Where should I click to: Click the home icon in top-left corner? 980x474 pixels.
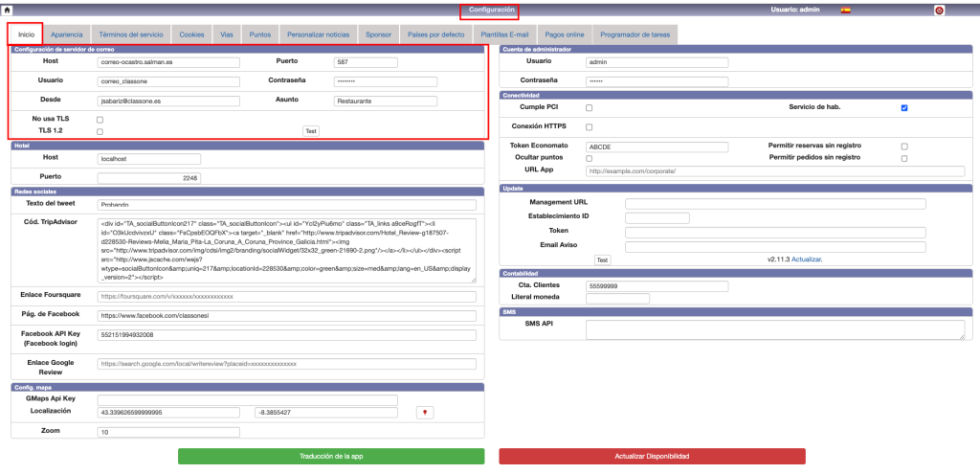tap(7, 10)
